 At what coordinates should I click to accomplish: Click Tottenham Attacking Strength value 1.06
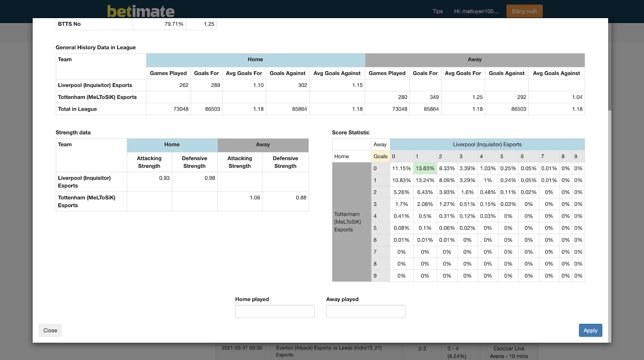(255, 197)
